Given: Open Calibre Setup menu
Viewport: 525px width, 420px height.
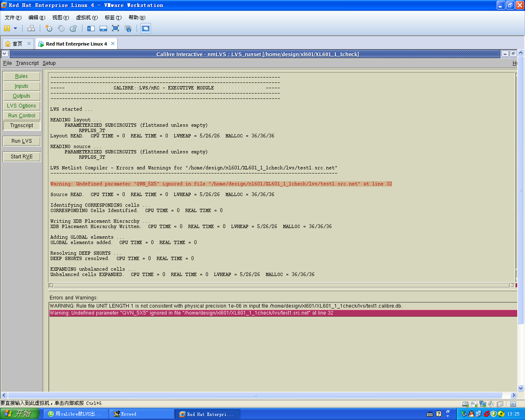Looking at the screenshot, I should click(49, 63).
